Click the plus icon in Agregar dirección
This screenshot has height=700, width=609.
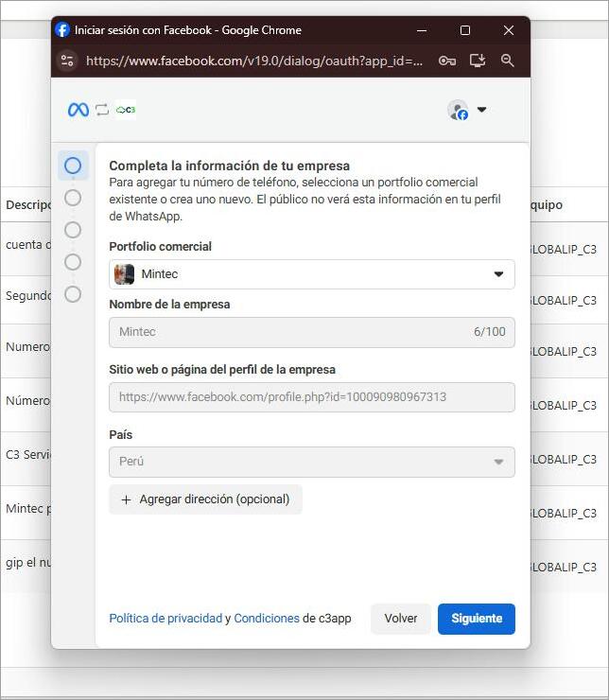(126, 499)
